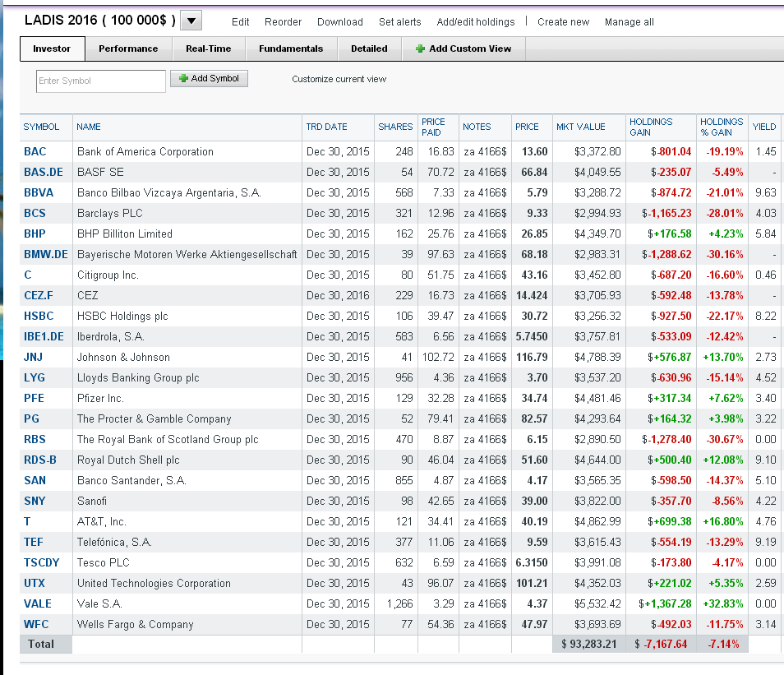784x675 pixels.
Task: Click the Download link
Action: (340, 22)
